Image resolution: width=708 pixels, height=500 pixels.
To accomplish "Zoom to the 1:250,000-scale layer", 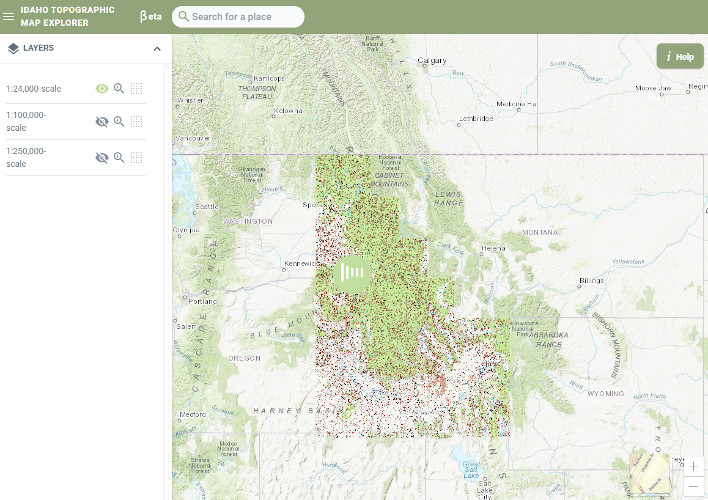I will 119,157.
